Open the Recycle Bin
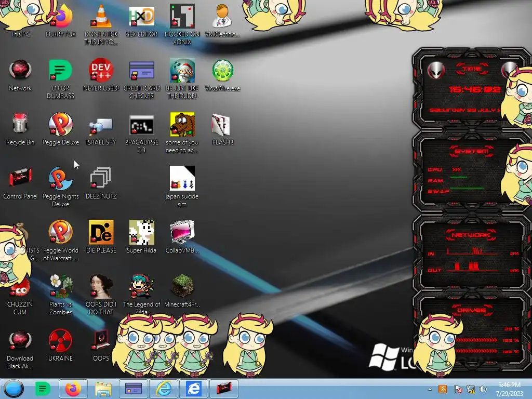 click(x=20, y=129)
